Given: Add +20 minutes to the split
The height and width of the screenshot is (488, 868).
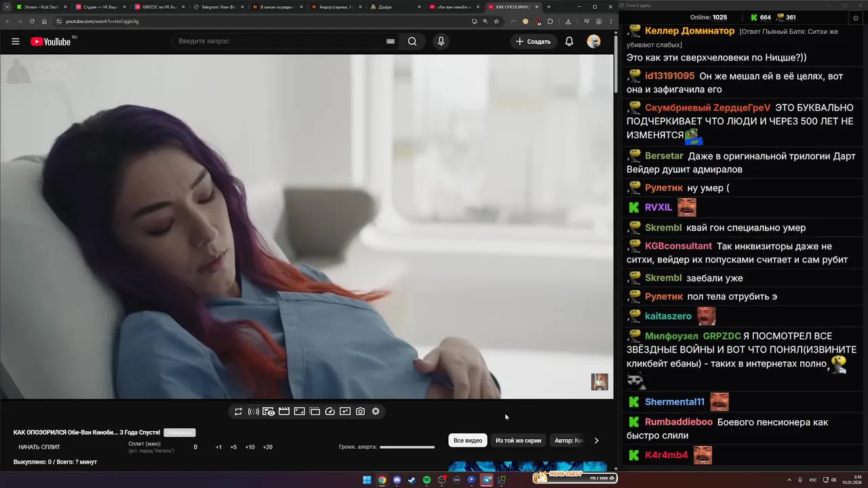Looking at the screenshot, I should pos(268,447).
